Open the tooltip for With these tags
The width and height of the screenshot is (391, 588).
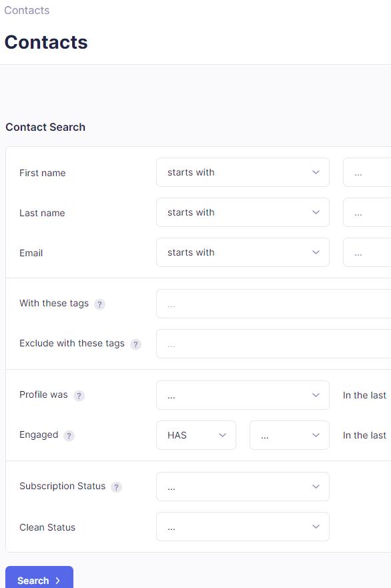pyautogui.click(x=99, y=304)
